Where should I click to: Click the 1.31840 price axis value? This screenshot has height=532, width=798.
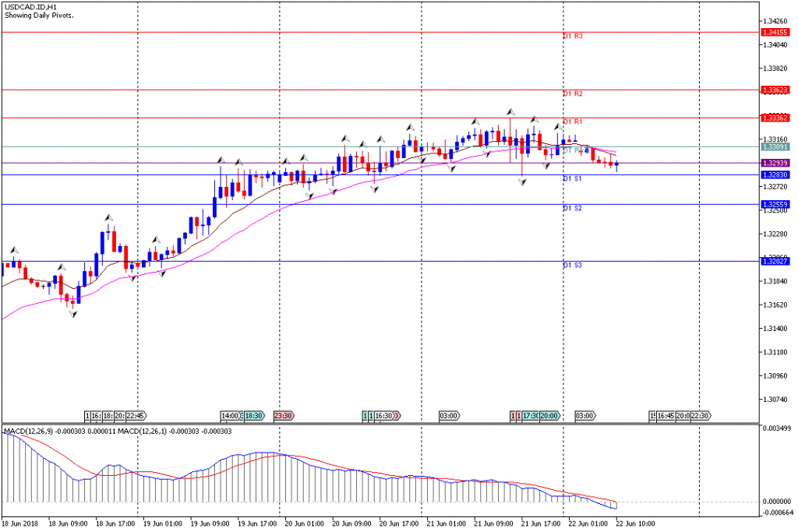pyautogui.click(x=775, y=281)
